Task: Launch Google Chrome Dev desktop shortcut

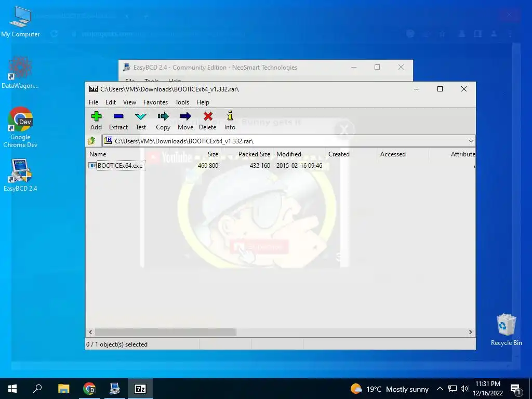Action: tap(20, 127)
